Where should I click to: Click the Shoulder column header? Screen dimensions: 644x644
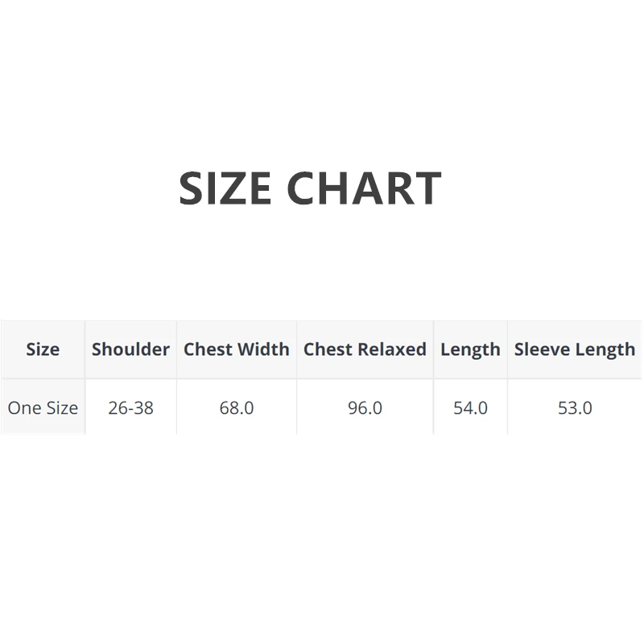130,349
